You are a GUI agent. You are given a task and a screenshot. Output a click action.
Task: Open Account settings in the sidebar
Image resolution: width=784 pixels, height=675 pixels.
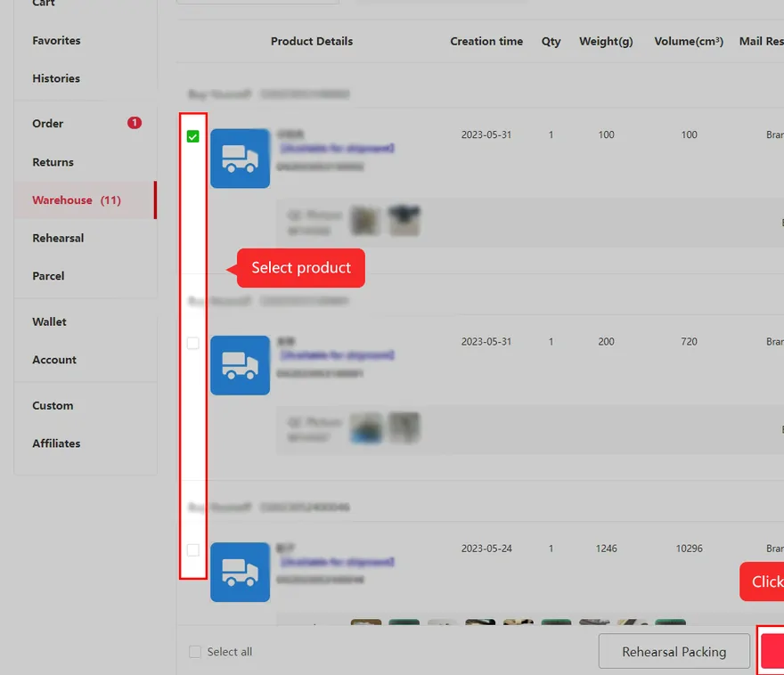point(54,360)
